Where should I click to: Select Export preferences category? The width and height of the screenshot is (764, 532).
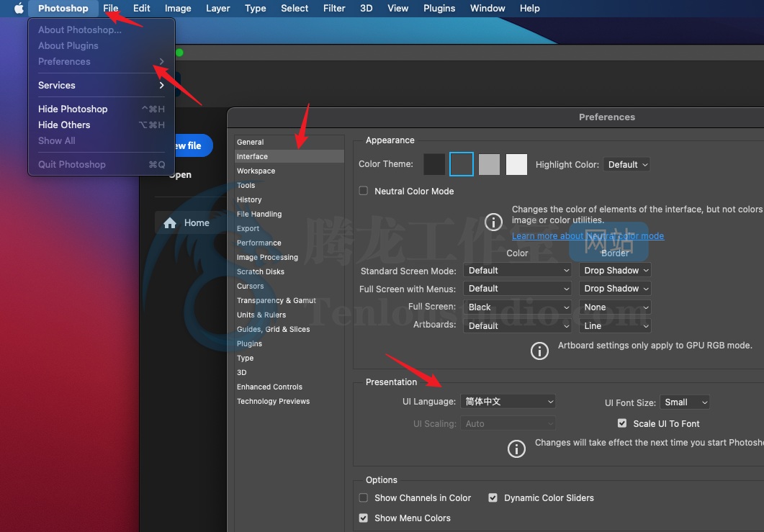(x=289, y=228)
